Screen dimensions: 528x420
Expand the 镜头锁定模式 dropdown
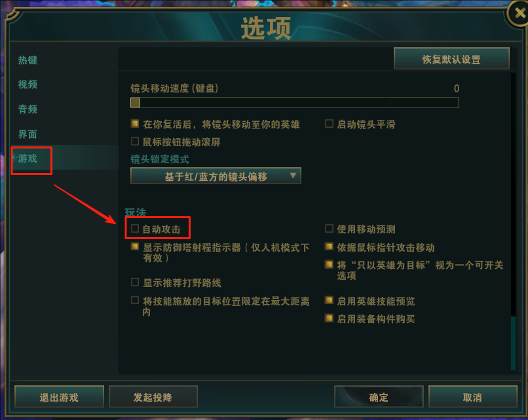pyautogui.click(x=216, y=176)
